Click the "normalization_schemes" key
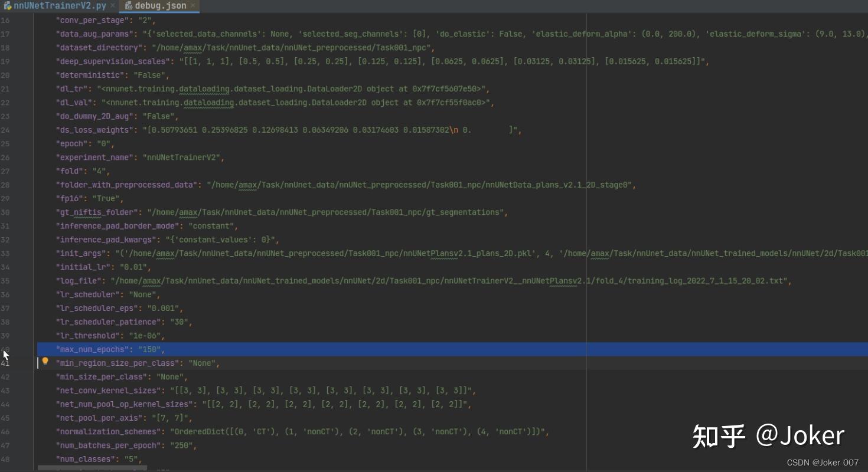 [x=109, y=431]
